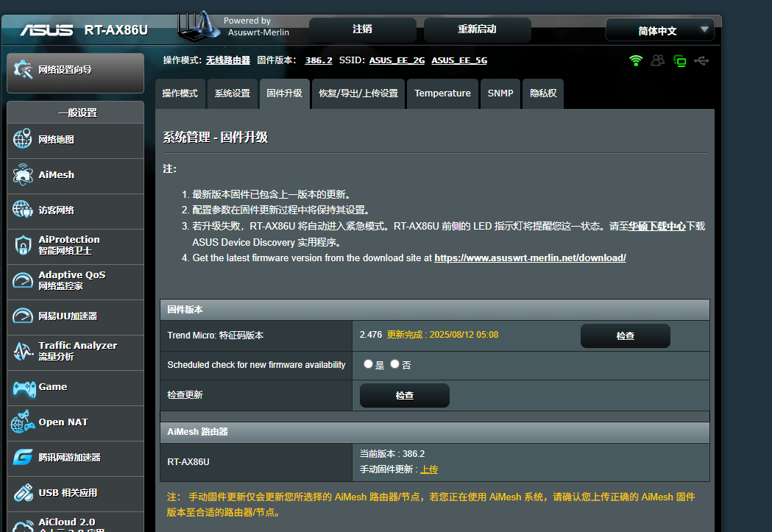772x532 pixels.
Task: Open the Game sidebar entry
Action: tap(75, 388)
